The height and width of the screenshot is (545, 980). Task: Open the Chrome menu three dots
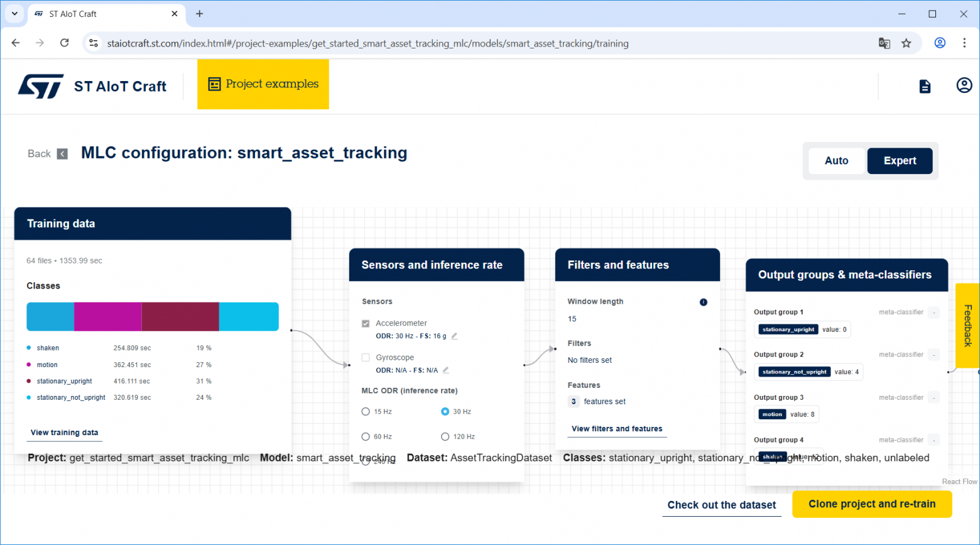(964, 43)
